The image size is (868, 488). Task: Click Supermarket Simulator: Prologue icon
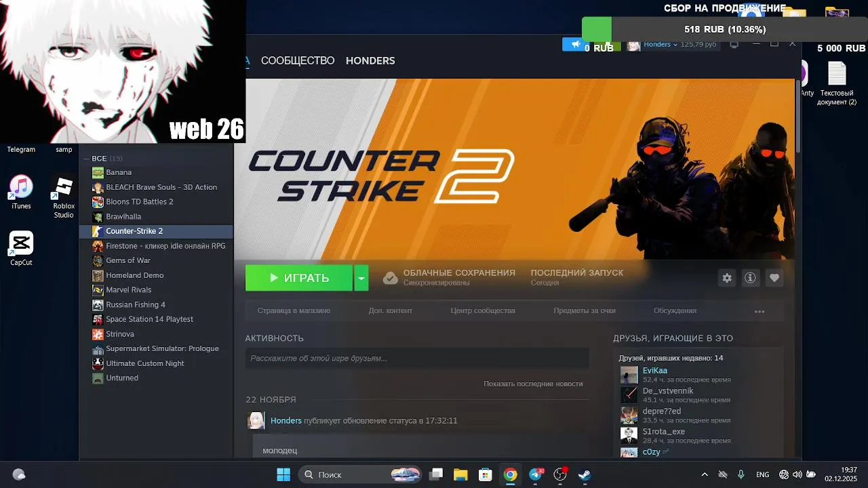pyautogui.click(x=98, y=348)
